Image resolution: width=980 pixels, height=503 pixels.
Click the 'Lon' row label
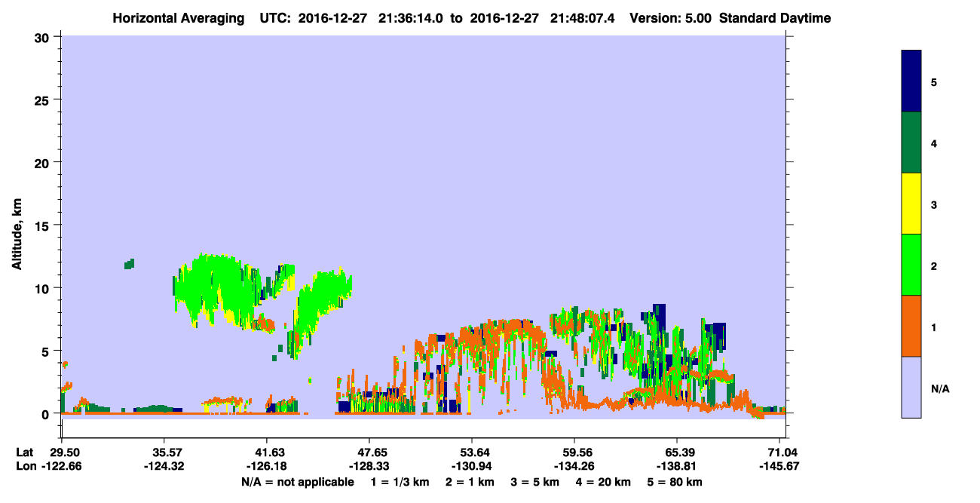[26, 467]
